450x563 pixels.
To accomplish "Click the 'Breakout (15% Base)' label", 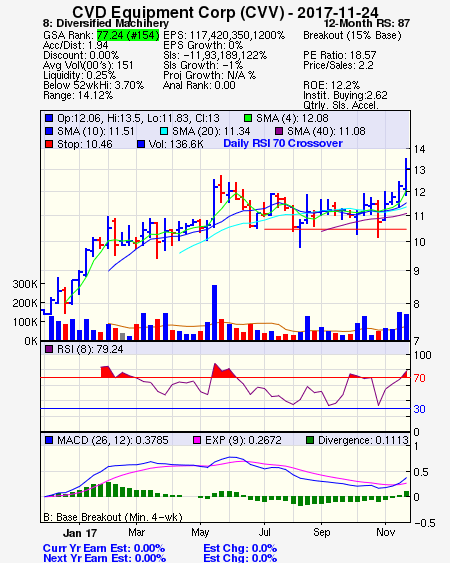I will [352, 35].
